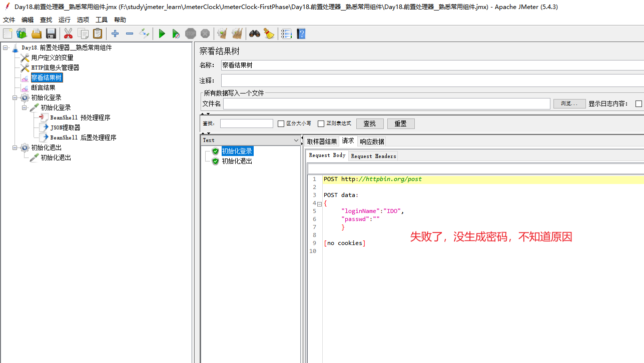
Task: Click Start no pauses icon
Action: click(176, 33)
